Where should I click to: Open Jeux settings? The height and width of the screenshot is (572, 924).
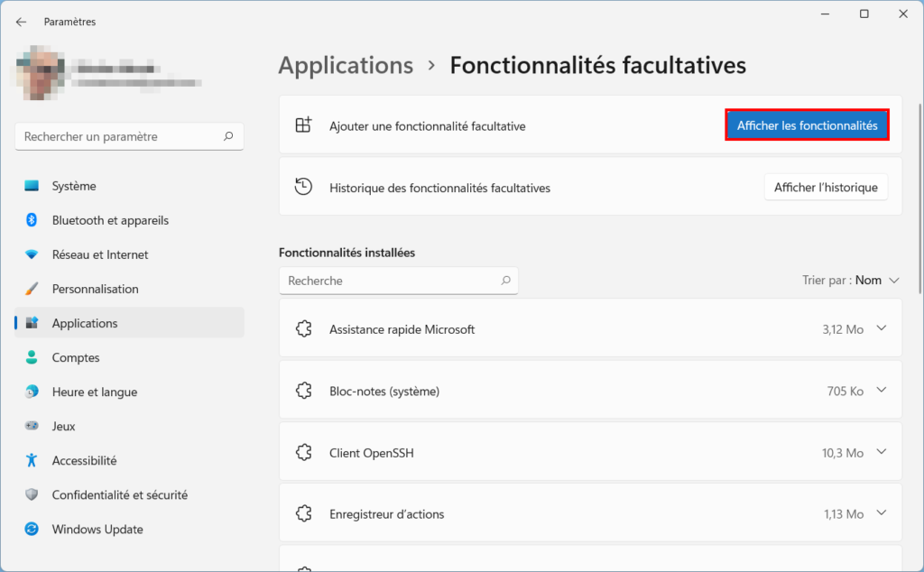[x=129, y=426]
